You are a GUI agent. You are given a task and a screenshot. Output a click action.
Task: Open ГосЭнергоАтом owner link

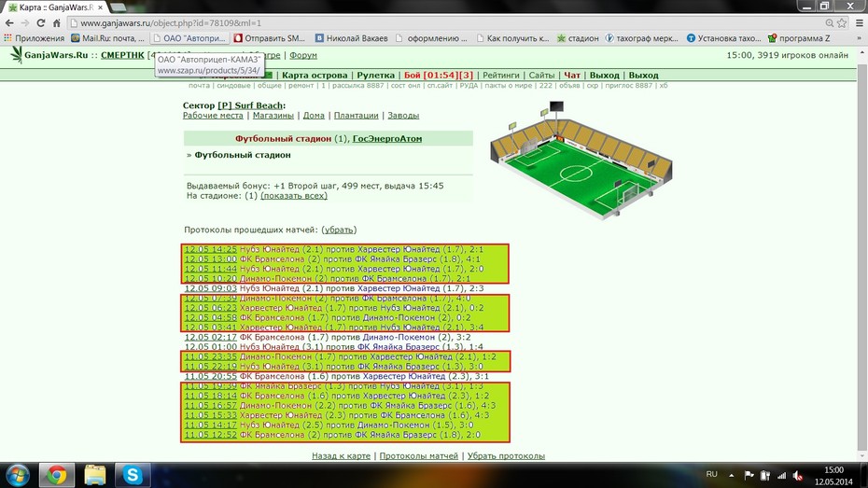387,139
